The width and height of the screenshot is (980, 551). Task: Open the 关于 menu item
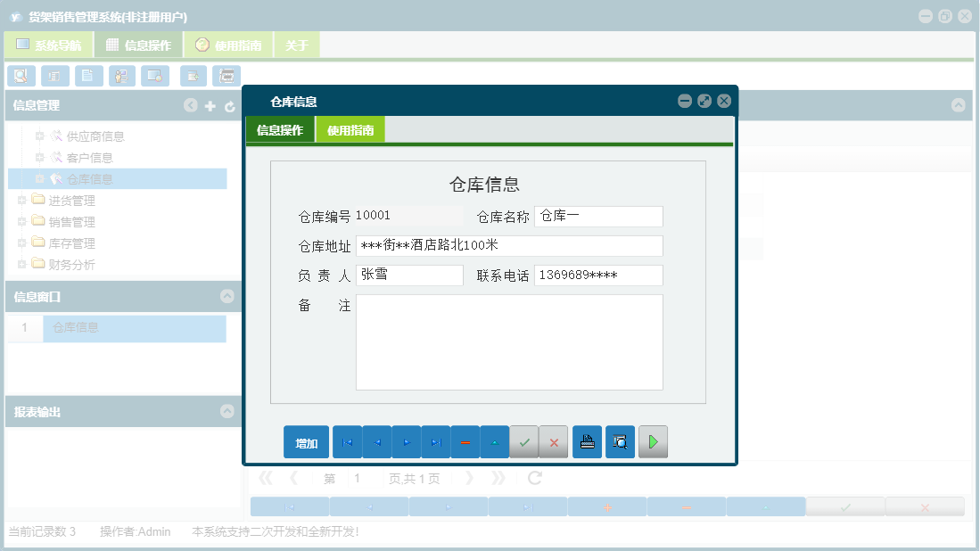(x=297, y=44)
